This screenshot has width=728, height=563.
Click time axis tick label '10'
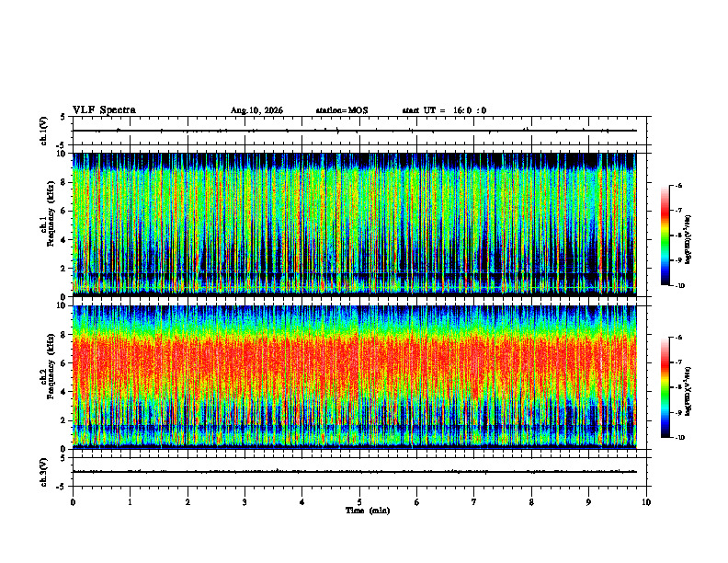click(646, 502)
